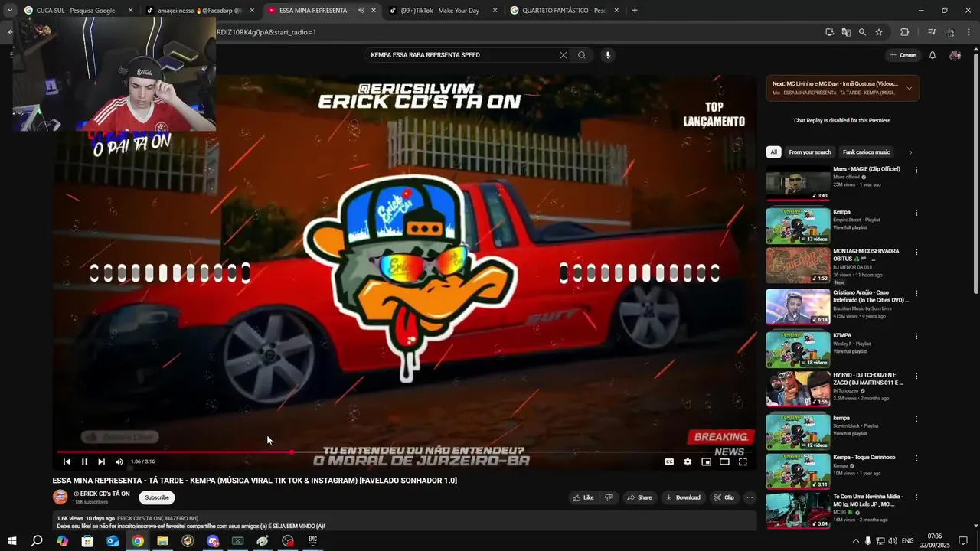Open the Windows Start menu
This screenshot has height=551, width=980.
pyautogui.click(x=11, y=541)
